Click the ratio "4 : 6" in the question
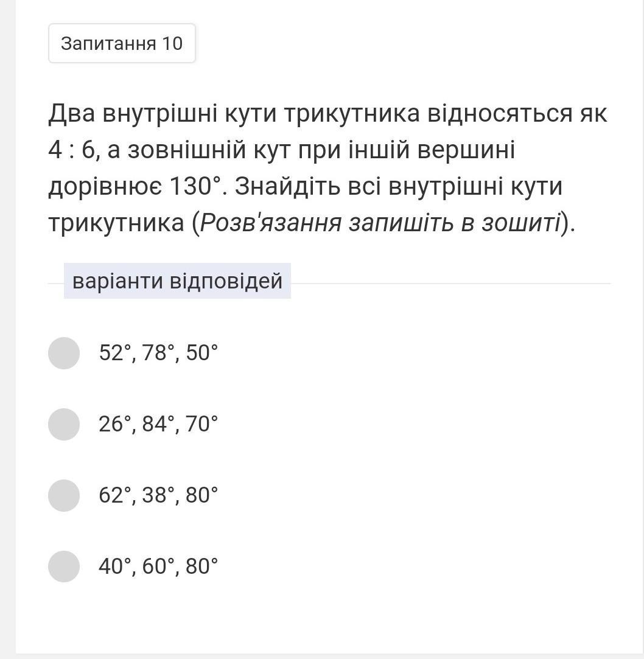Image resolution: width=644 pixels, height=659 pixels. tap(71, 150)
